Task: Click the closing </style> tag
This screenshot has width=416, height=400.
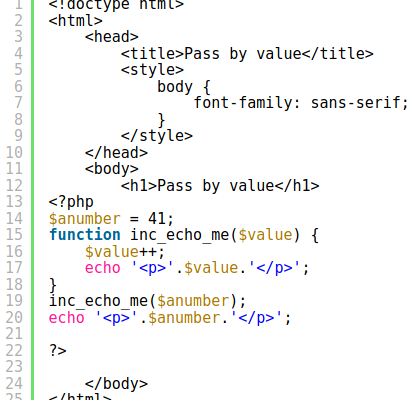Action: [157, 136]
